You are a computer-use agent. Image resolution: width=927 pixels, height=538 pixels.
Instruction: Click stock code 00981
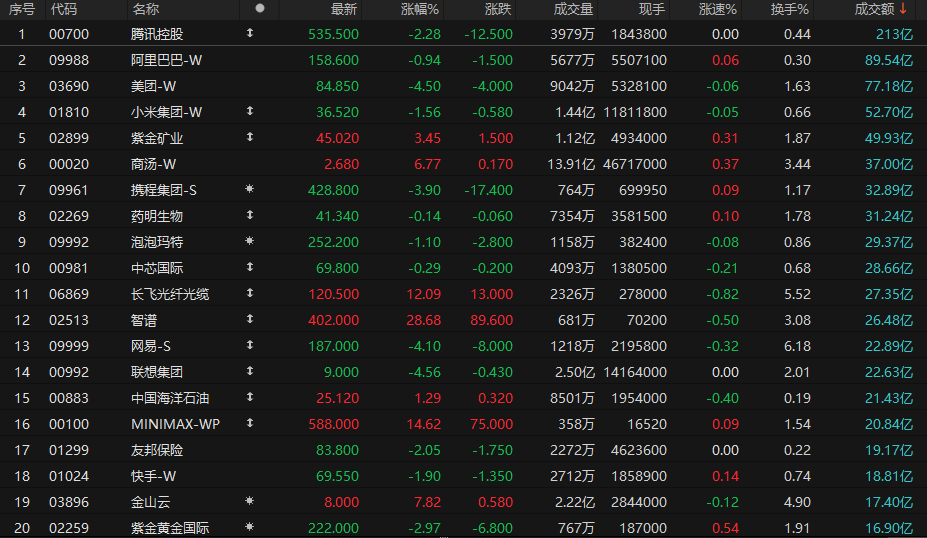(69, 268)
